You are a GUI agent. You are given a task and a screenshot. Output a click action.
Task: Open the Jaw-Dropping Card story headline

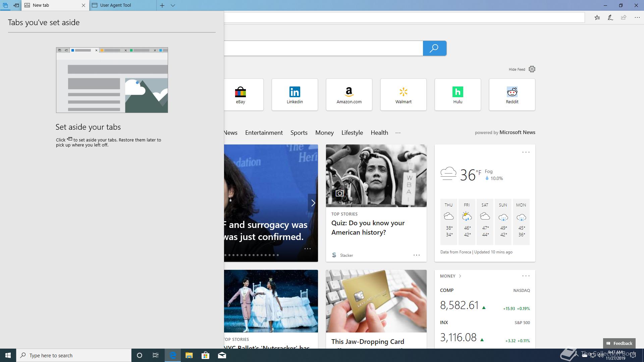coord(368,342)
